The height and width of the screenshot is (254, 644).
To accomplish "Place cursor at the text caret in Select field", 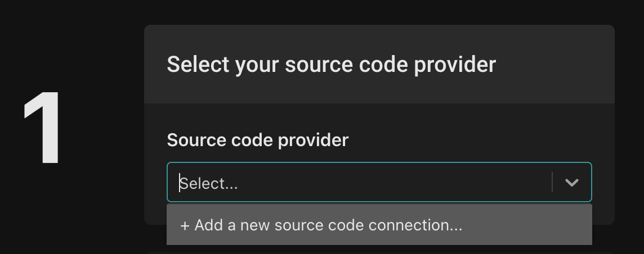I will [x=180, y=183].
